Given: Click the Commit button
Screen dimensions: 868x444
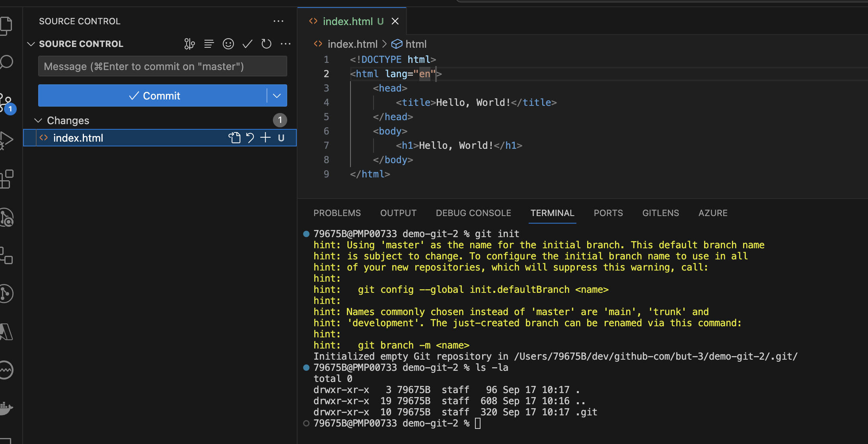Looking at the screenshot, I should pos(152,95).
